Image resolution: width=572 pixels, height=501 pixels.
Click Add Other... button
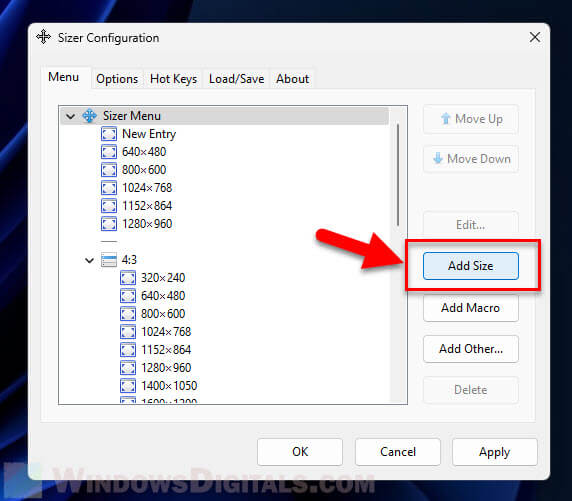471,349
